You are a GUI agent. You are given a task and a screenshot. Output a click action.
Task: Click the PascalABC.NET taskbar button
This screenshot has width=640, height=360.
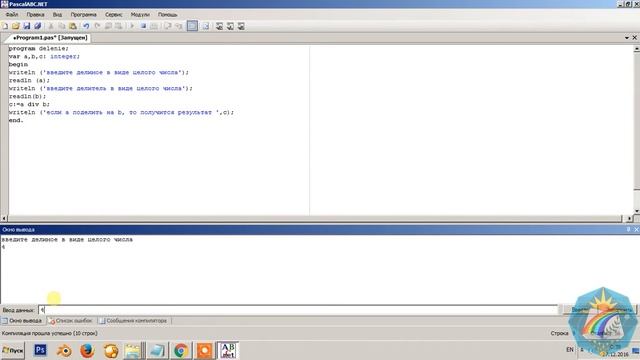tap(228, 351)
